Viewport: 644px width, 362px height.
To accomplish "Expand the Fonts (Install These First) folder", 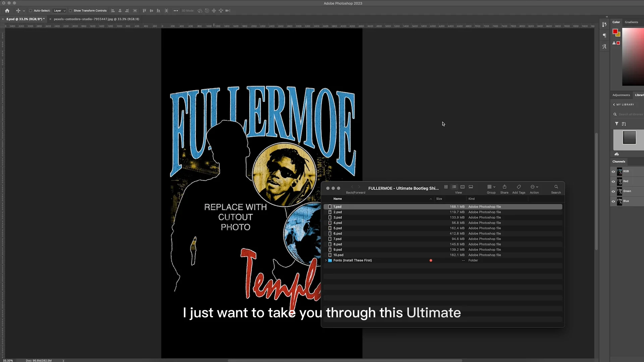I will [326, 260].
